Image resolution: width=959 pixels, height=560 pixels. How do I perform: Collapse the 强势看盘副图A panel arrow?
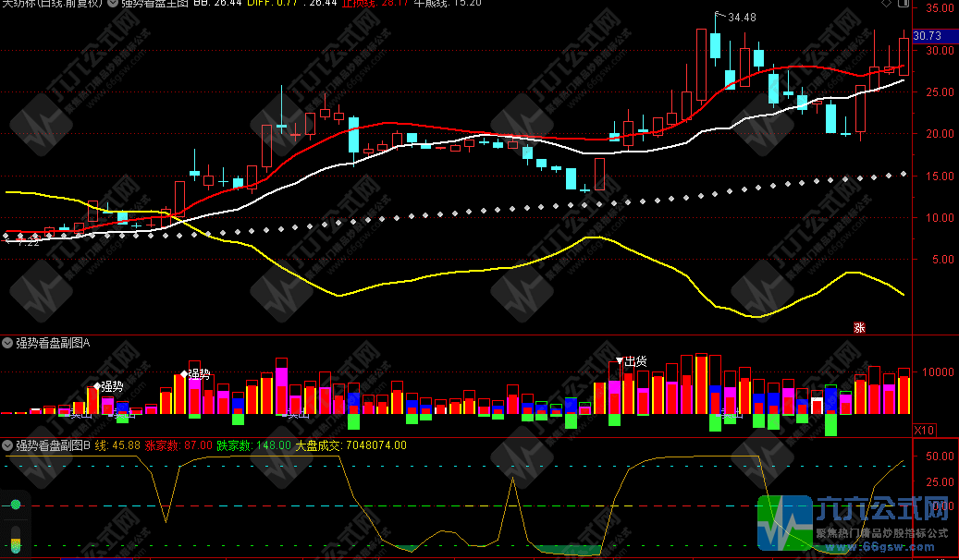click(7, 342)
